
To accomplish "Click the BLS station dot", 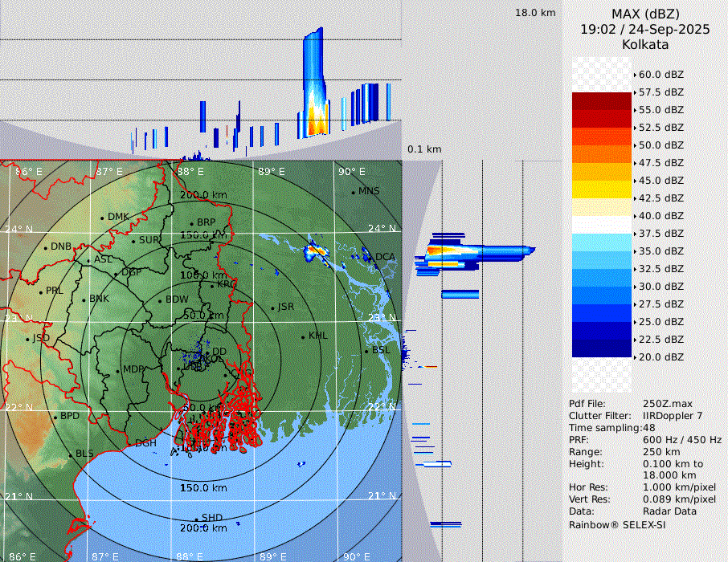I will click(71, 454).
